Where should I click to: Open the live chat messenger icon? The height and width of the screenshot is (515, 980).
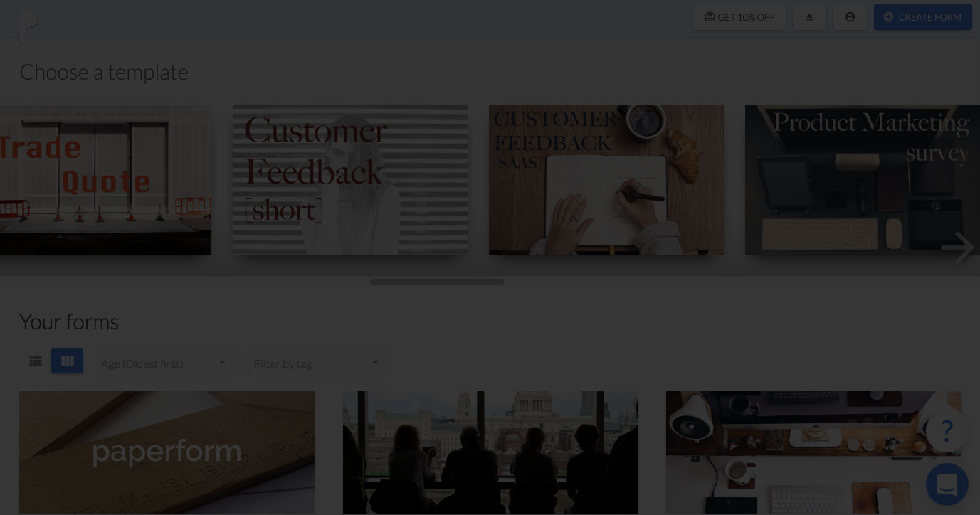947,484
